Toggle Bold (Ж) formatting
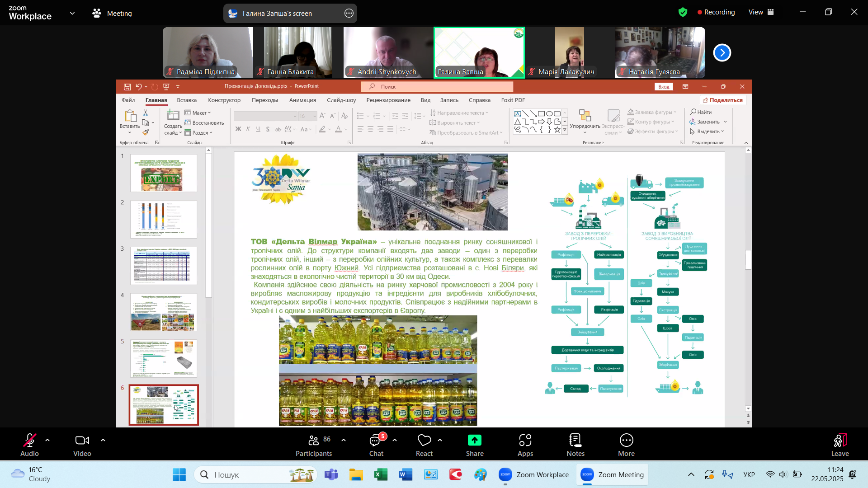The image size is (868, 488). [x=238, y=129]
